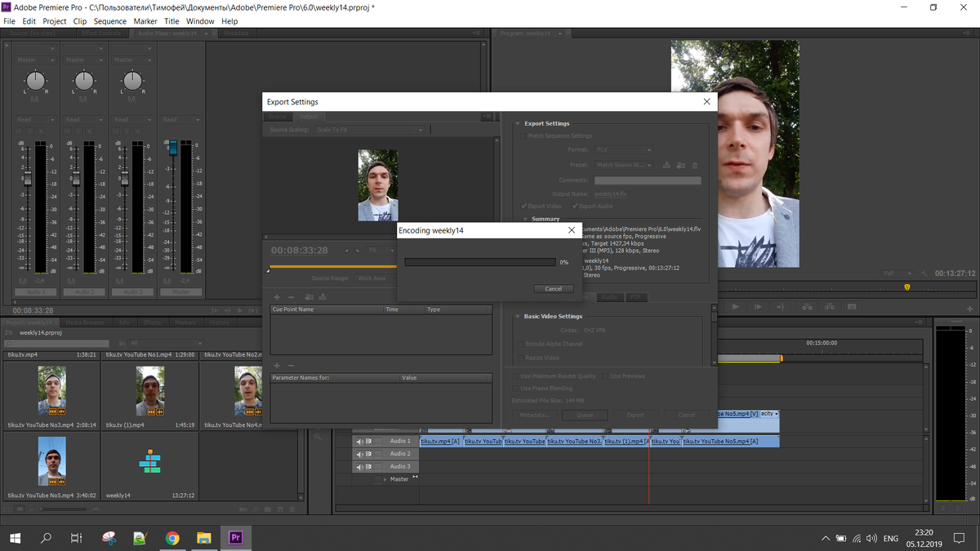
Task: Click the Metadata... button
Action: pyautogui.click(x=536, y=415)
